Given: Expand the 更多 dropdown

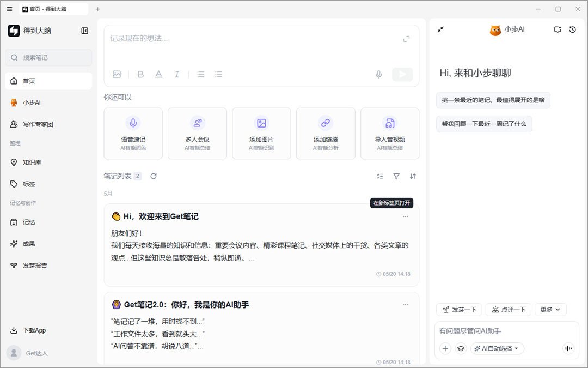Looking at the screenshot, I should pos(550,310).
